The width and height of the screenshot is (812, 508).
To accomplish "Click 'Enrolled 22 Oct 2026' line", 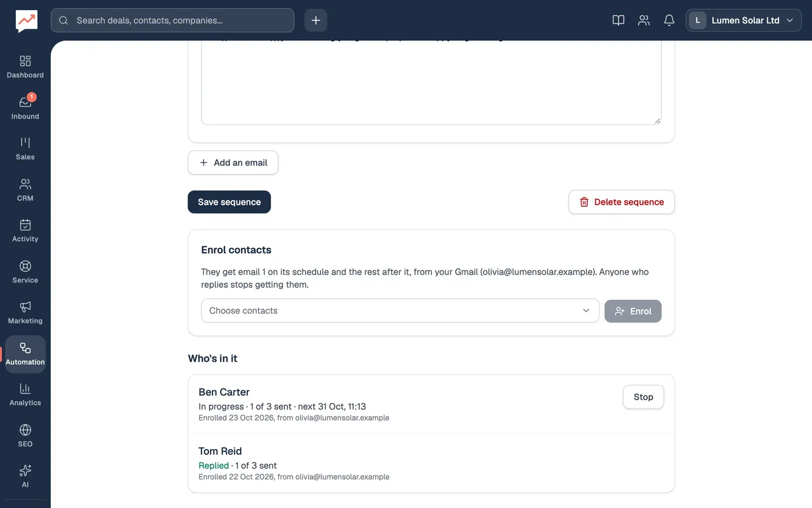I will coord(294,477).
